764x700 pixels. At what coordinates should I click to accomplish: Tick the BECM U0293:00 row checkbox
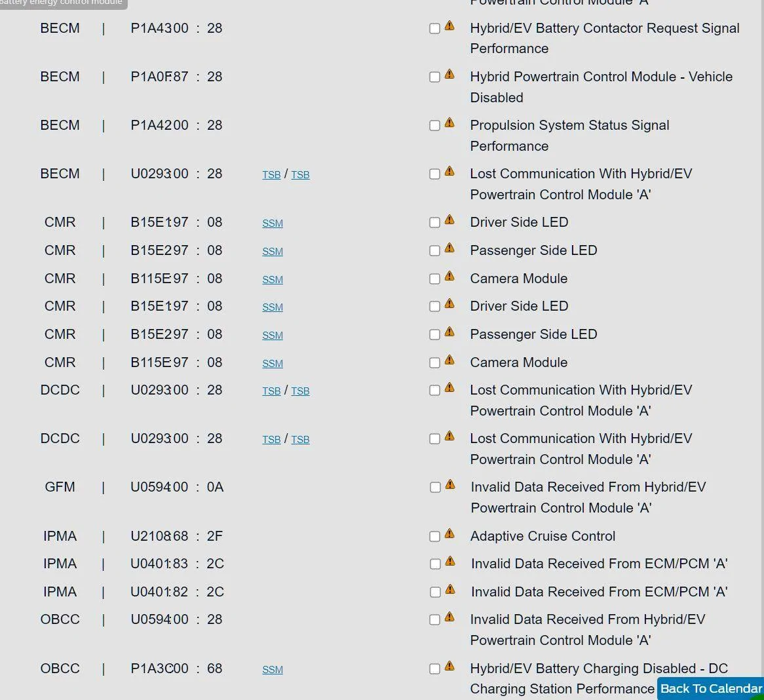(434, 174)
